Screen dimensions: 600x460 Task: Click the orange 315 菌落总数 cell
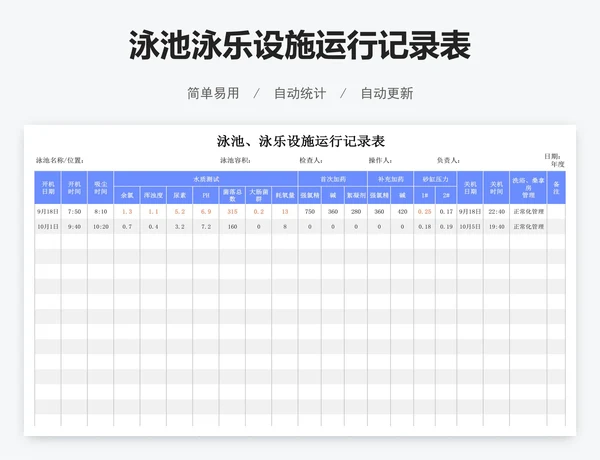[x=232, y=211]
